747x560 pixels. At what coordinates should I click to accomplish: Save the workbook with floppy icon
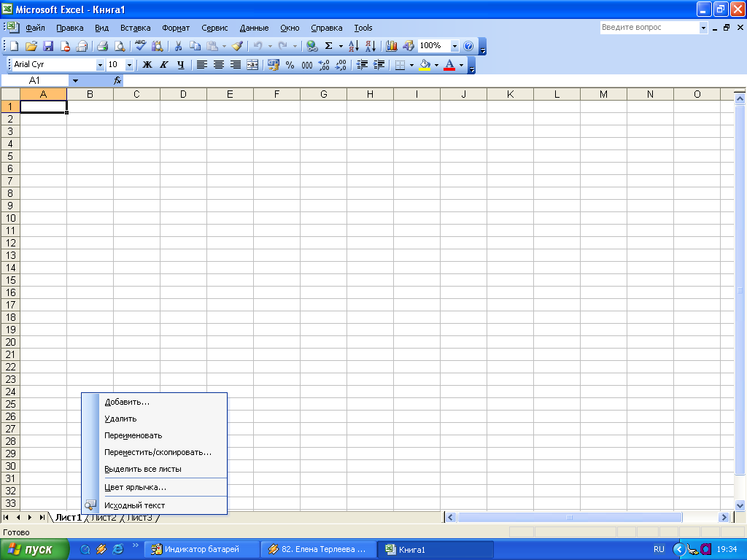(x=48, y=46)
